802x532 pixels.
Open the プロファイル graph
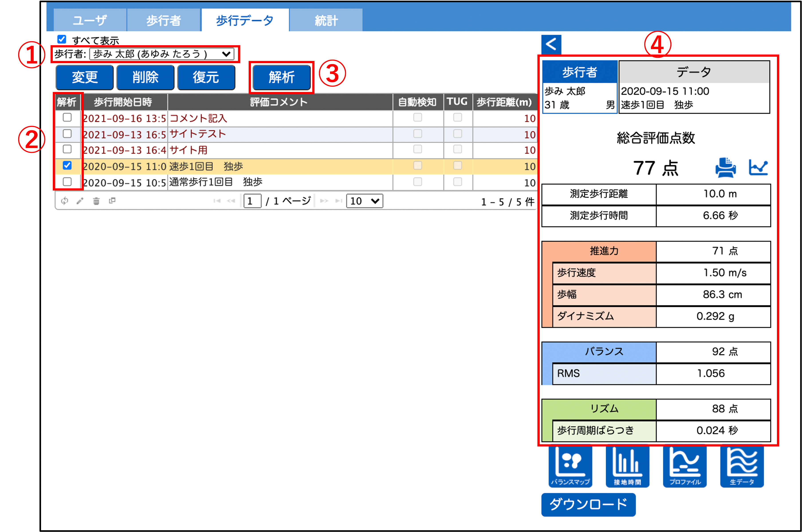click(684, 466)
